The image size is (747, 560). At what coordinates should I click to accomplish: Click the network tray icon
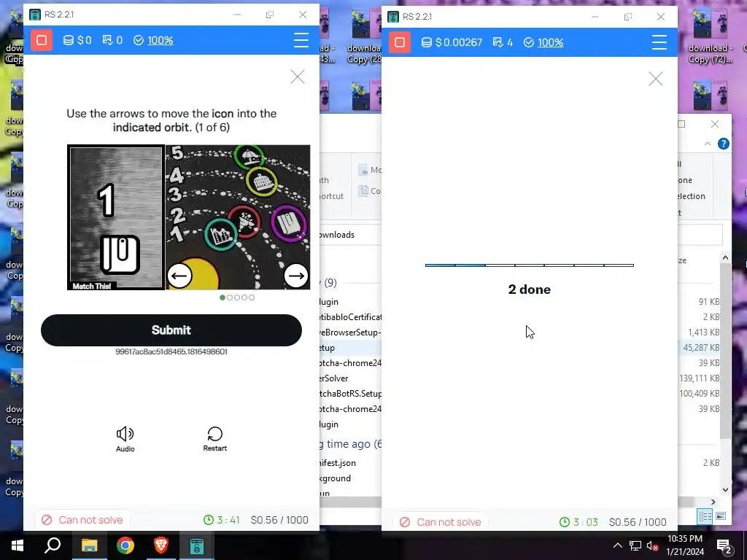(635, 545)
